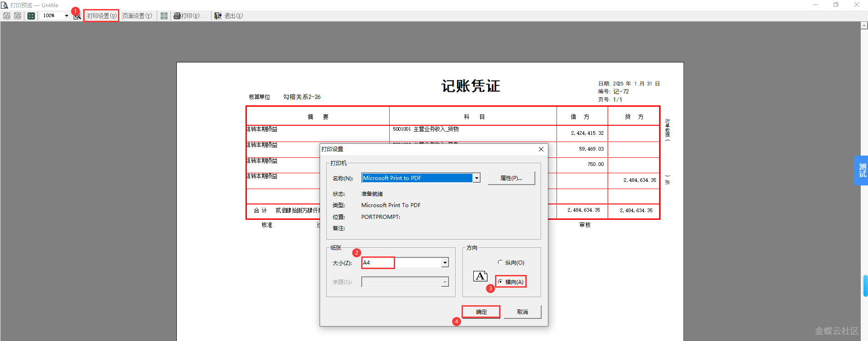Click the blue 测试 side tab
This screenshot has width=868, height=341.
click(862, 170)
